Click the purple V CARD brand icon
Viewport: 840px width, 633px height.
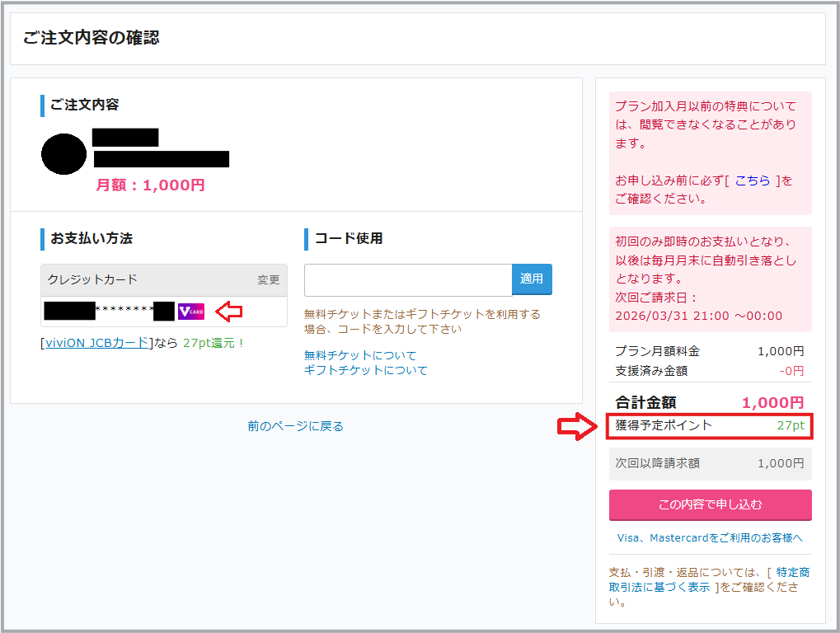click(190, 312)
